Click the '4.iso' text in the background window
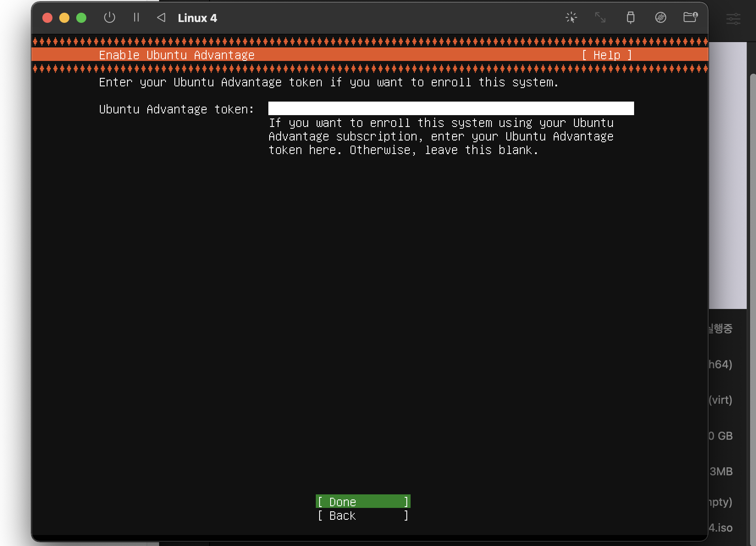Image resolution: width=756 pixels, height=546 pixels. pyautogui.click(x=721, y=528)
